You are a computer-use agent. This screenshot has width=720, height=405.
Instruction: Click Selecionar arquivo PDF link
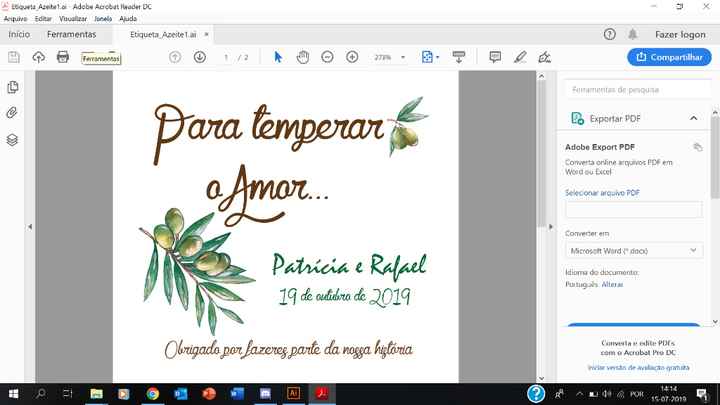(602, 191)
